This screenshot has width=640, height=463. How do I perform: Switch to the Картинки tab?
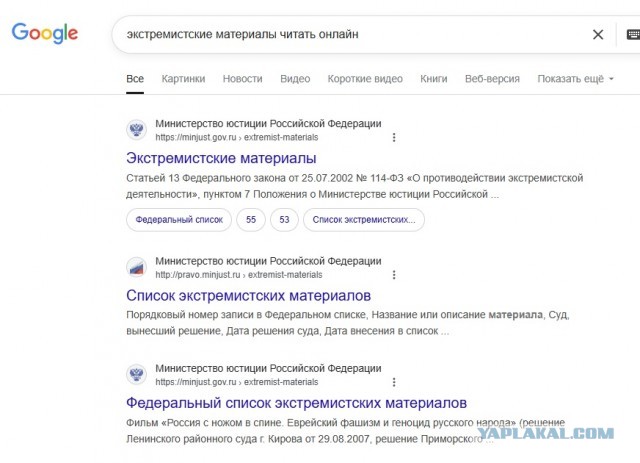tap(183, 79)
